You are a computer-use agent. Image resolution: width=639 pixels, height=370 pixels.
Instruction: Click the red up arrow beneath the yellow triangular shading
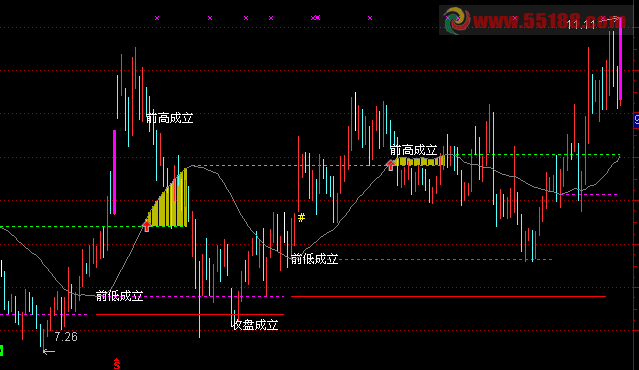[146, 226]
